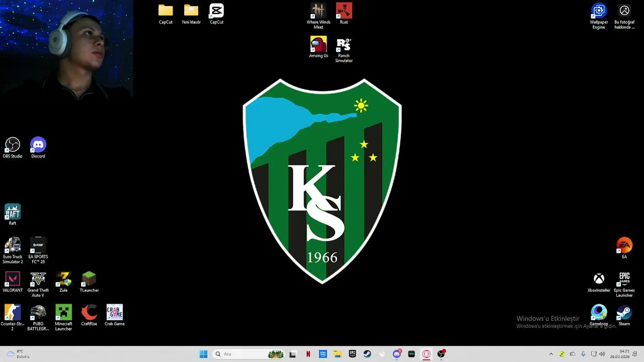Open Discord desktop shortcut
This screenshot has width=644, height=362.
click(x=38, y=148)
